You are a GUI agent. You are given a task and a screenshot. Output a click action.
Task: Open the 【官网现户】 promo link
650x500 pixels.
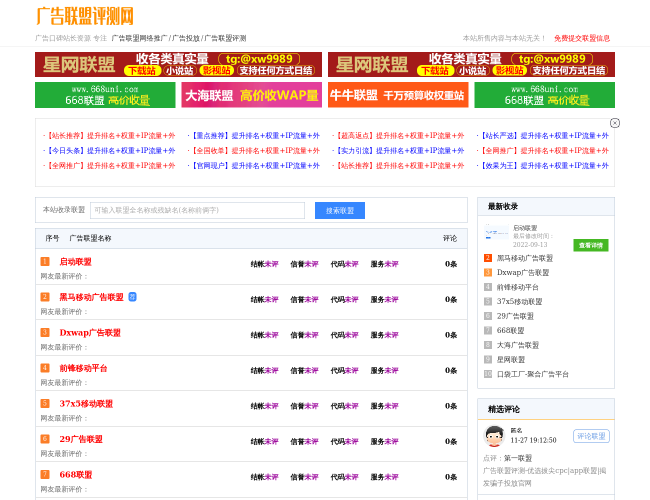tap(255, 165)
